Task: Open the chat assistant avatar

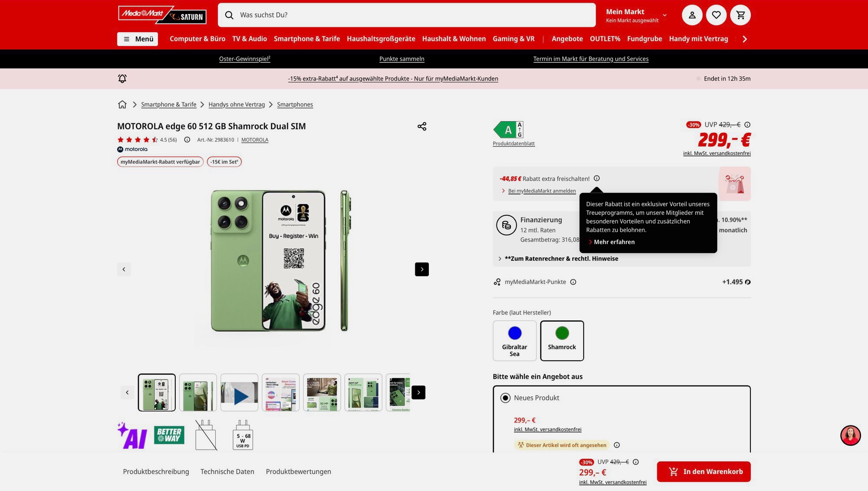Action: [850, 435]
